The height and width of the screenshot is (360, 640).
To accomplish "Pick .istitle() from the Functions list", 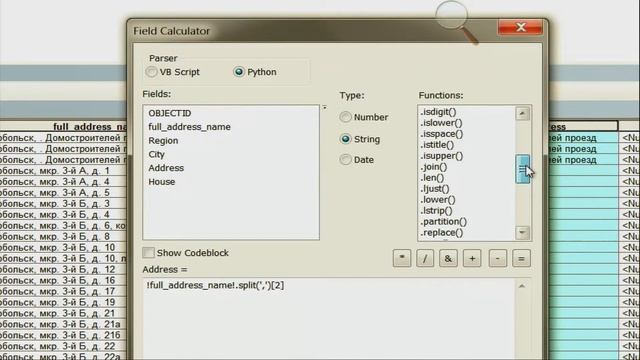I will pyautogui.click(x=437, y=145).
